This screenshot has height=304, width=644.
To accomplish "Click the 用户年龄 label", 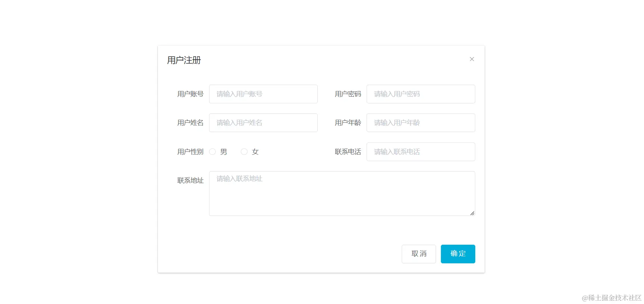I will (x=348, y=123).
